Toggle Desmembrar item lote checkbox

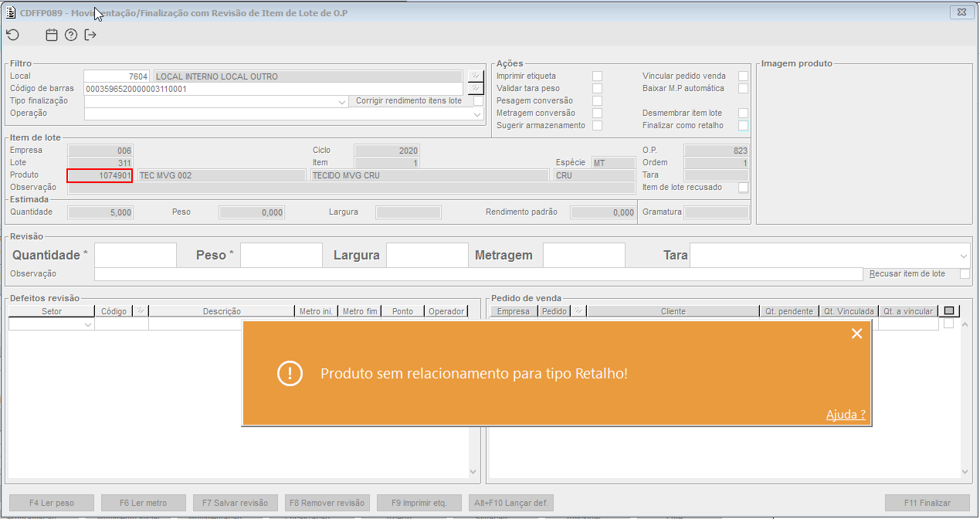(x=743, y=113)
